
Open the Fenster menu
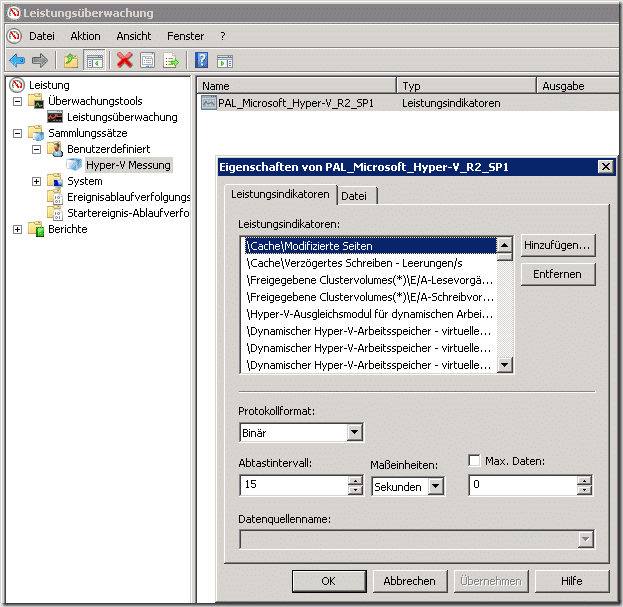click(x=185, y=36)
